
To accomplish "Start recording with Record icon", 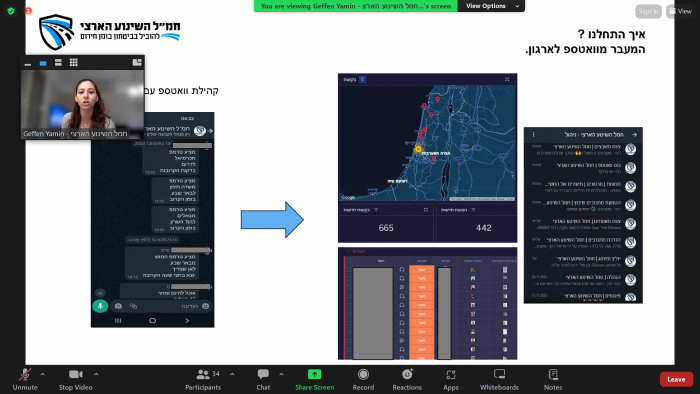I will 363,379.
